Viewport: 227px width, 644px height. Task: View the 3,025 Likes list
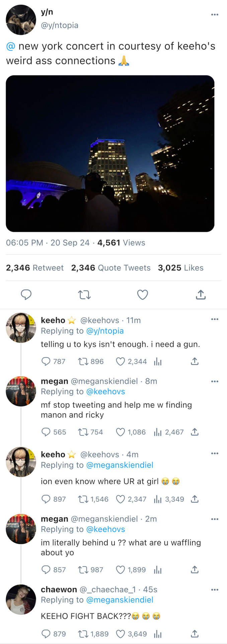click(x=180, y=268)
